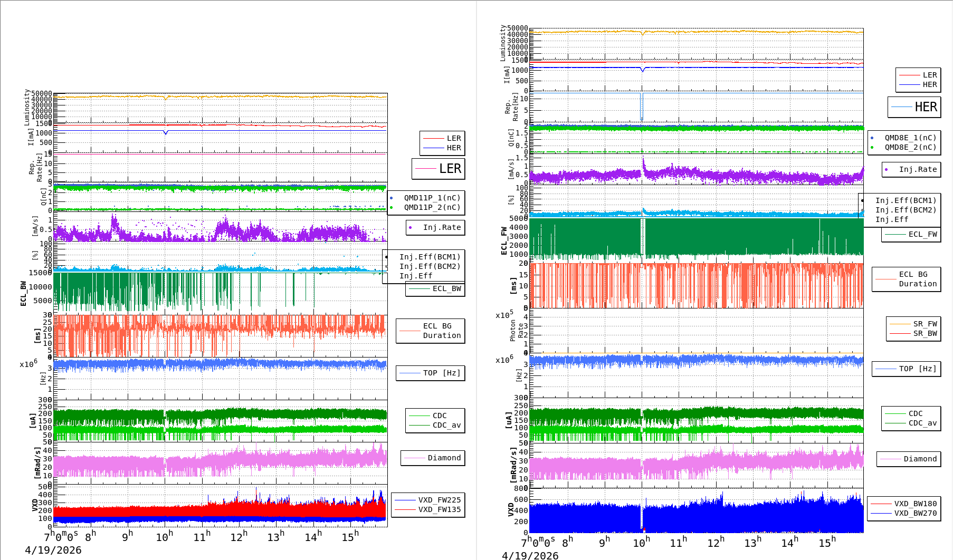Viewport: 953px width, 560px height.
Task: Click the large LER repetition rate legend box
Action: coord(439,169)
